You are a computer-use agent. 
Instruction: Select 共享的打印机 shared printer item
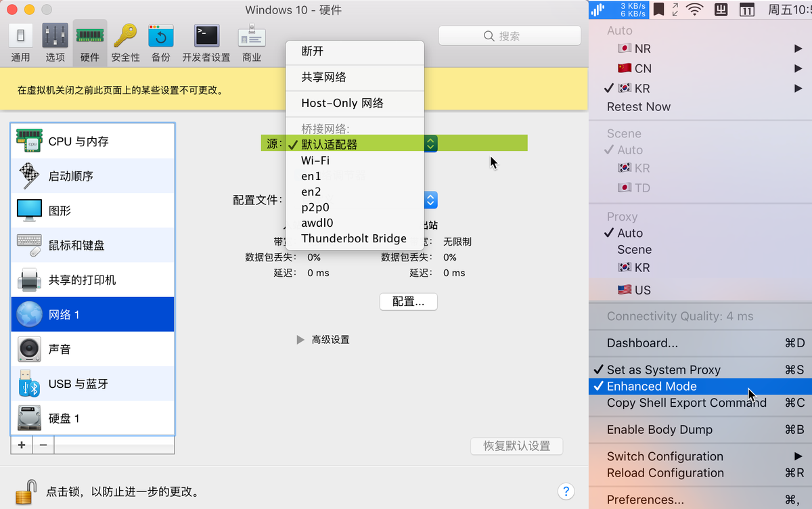coord(93,280)
